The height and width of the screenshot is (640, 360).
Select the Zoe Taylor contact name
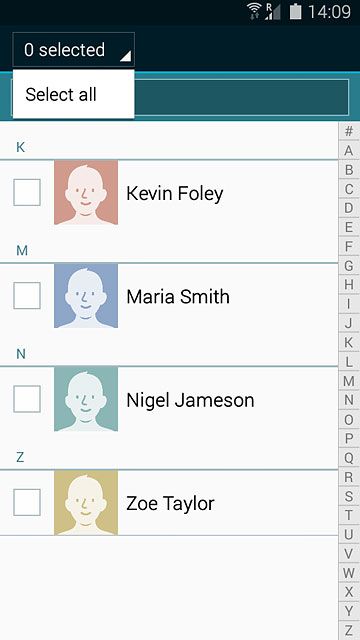(x=170, y=503)
